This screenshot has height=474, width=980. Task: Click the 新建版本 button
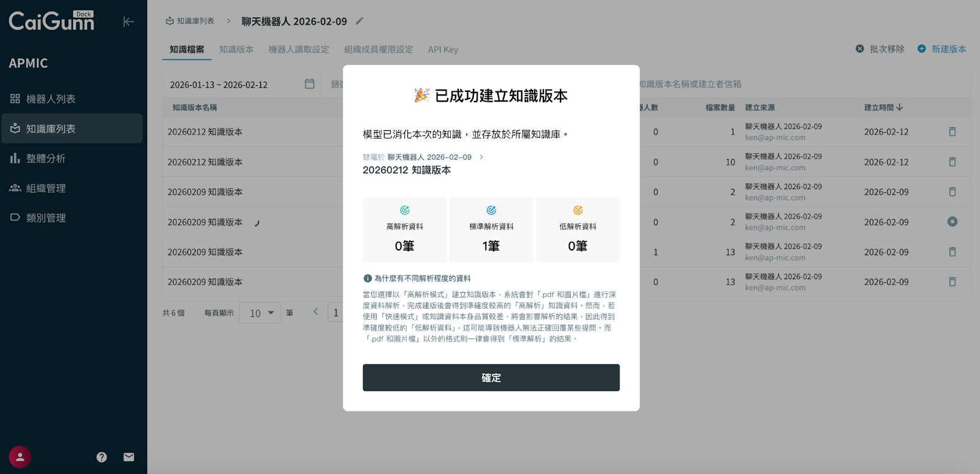(941, 49)
